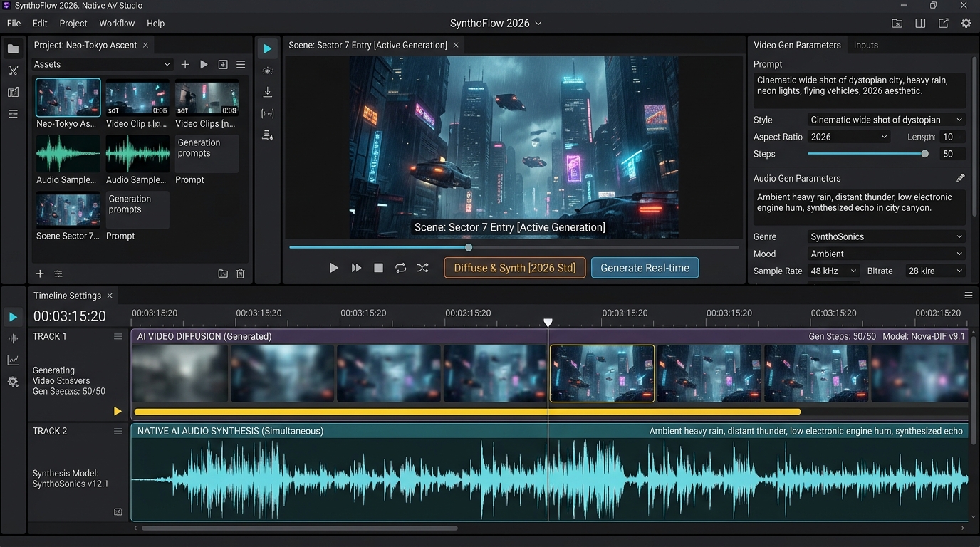This screenshot has height=547, width=980.
Task: Close the Project: Neo-Tokyo Ascent tab
Action: tap(145, 45)
